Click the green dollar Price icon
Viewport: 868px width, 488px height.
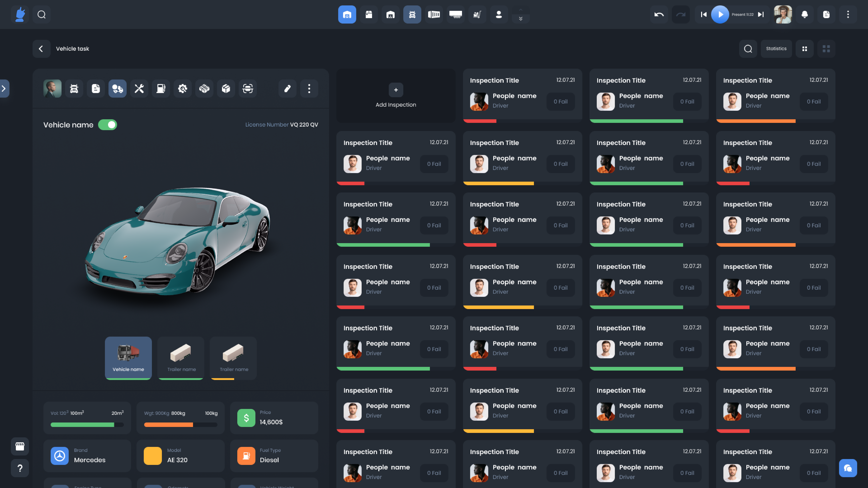click(x=246, y=418)
